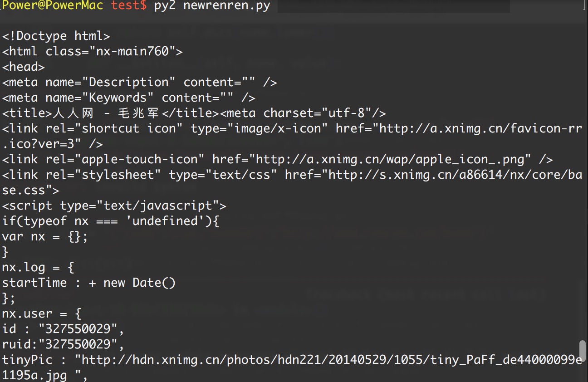Click the 'text/javascript' script tag line
This screenshot has width=588, height=382.
[114, 206]
